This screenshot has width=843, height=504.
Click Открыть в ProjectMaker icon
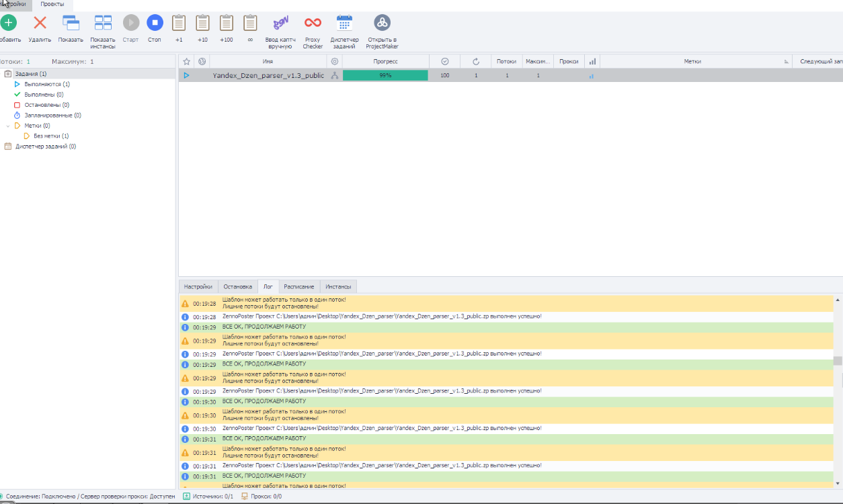382,23
